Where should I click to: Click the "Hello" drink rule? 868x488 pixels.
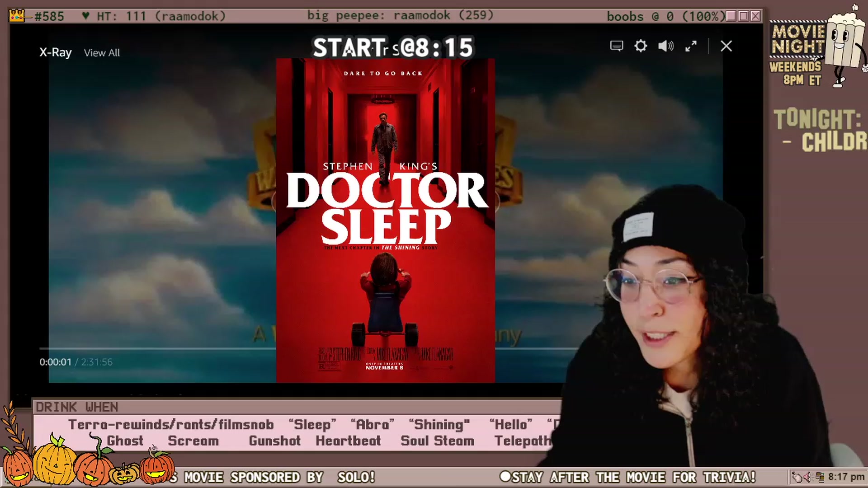pos(511,425)
